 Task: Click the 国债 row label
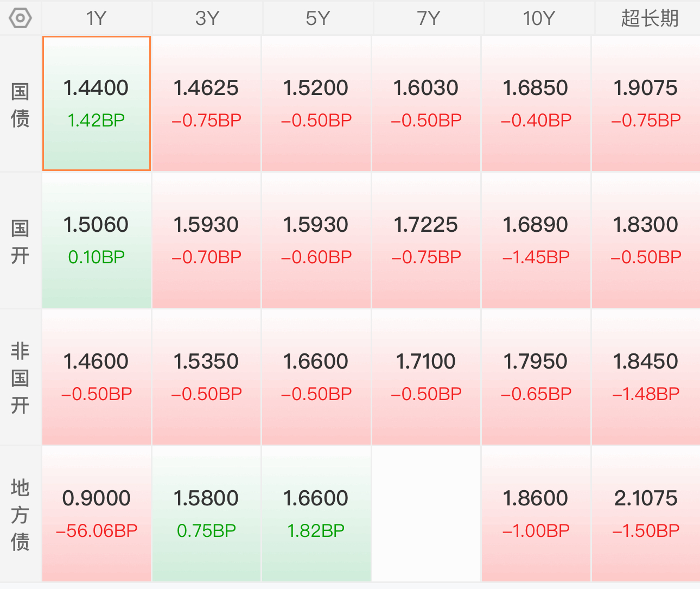tap(20, 104)
